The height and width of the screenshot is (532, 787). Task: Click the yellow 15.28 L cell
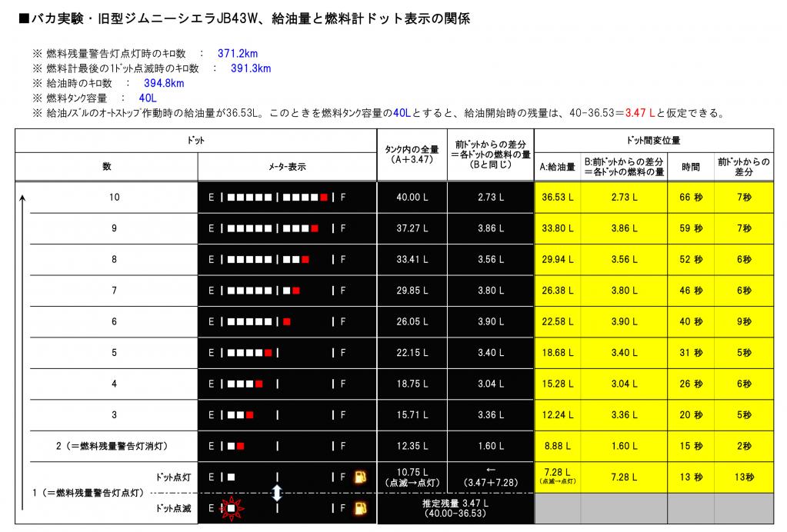[x=557, y=384]
